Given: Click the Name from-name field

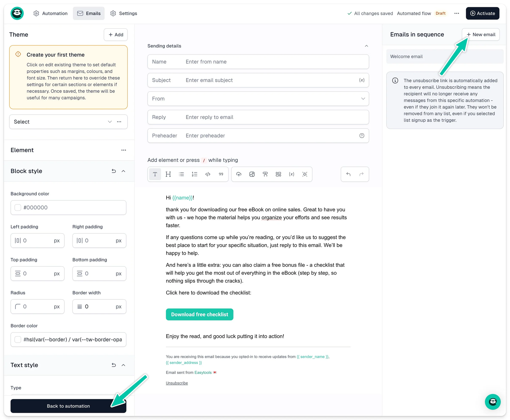Looking at the screenshot, I should (258, 62).
